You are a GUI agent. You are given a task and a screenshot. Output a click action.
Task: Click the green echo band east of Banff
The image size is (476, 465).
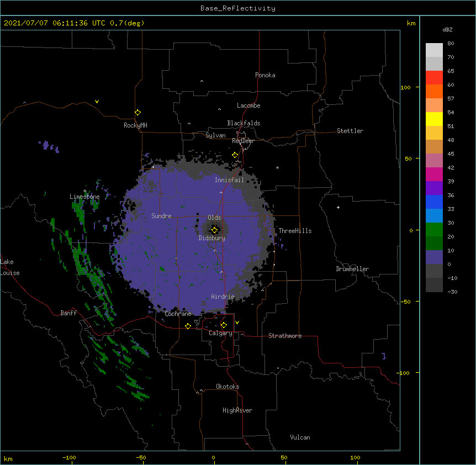point(95,281)
